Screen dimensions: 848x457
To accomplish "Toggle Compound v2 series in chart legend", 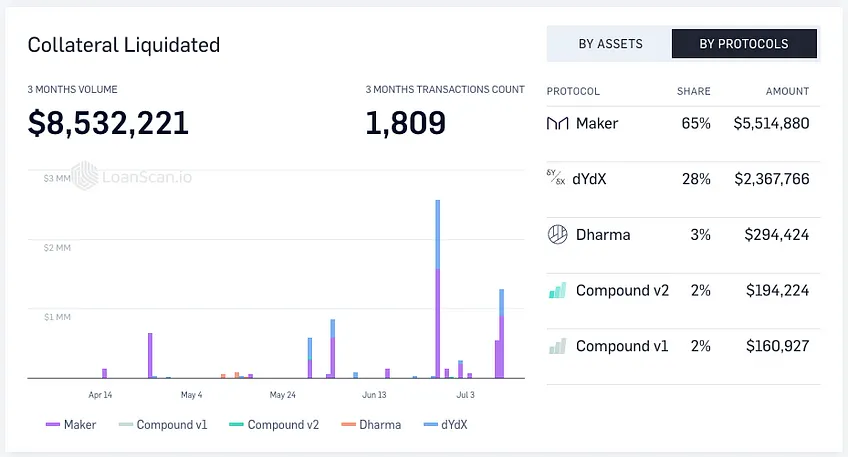I will 274,425.
